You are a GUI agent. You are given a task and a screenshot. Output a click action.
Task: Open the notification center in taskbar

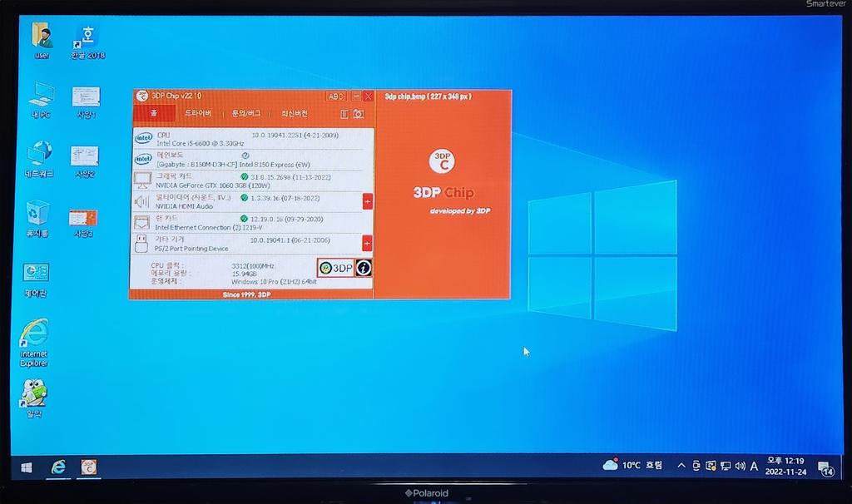click(x=825, y=468)
